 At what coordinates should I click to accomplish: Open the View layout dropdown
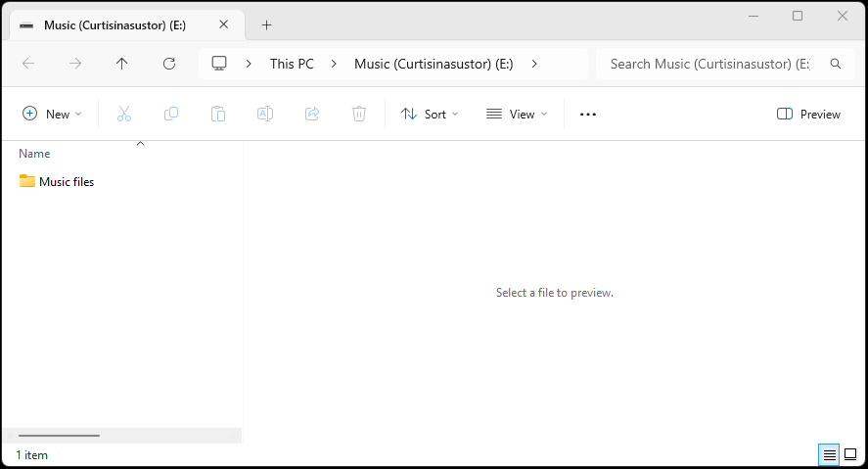[x=517, y=115]
